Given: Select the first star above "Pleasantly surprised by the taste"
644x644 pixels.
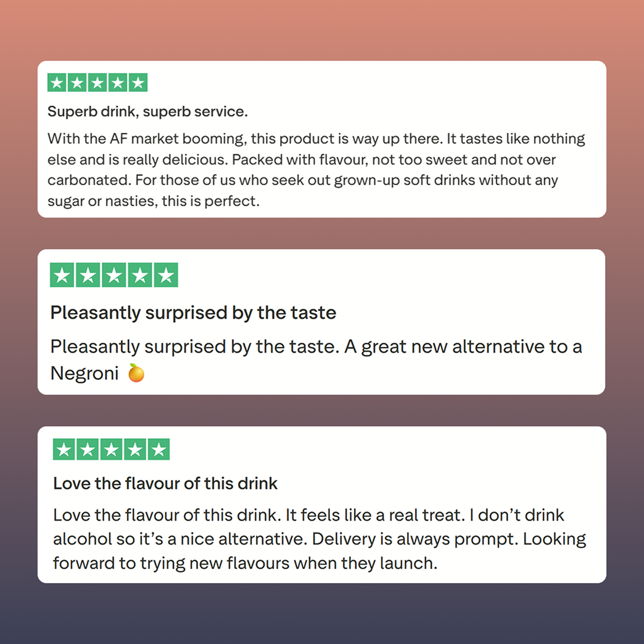Looking at the screenshot, I should tap(62, 275).
